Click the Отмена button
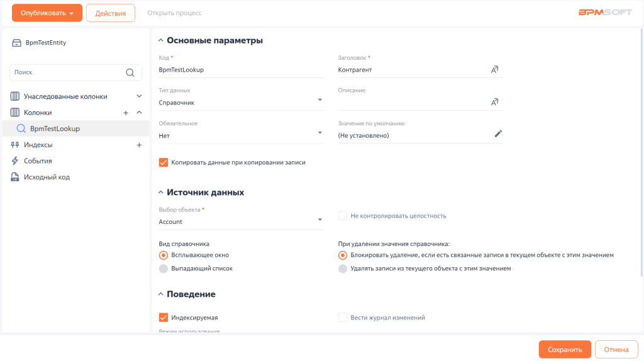The width and height of the screenshot is (644, 361). [x=616, y=350]
